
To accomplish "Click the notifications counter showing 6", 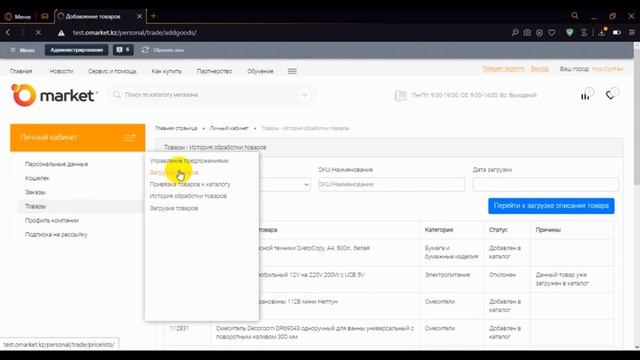I will coord(123,50).
